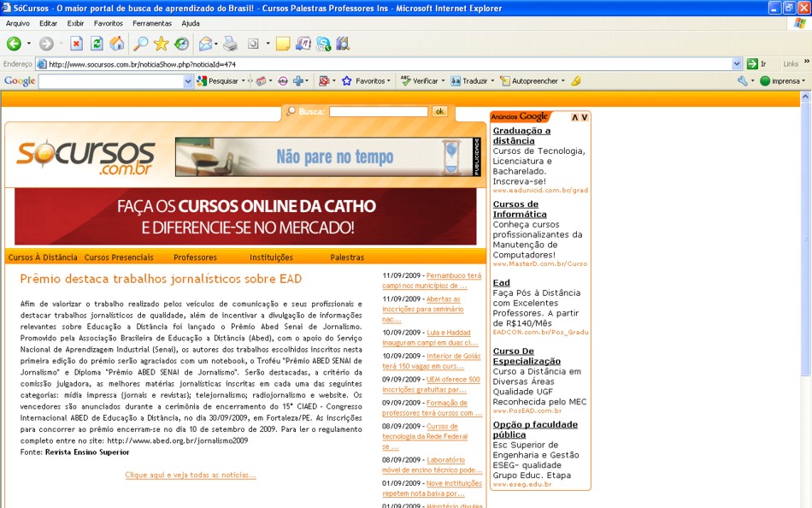Expand the address bar history dropdown
This screenshot has width=812, height=508.
point(737,64)
